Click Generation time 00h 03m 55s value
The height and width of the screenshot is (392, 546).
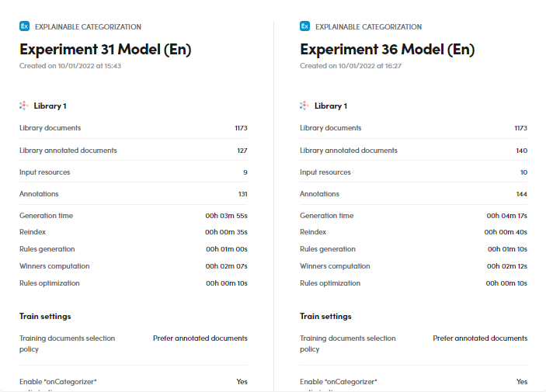click(226, 216)
